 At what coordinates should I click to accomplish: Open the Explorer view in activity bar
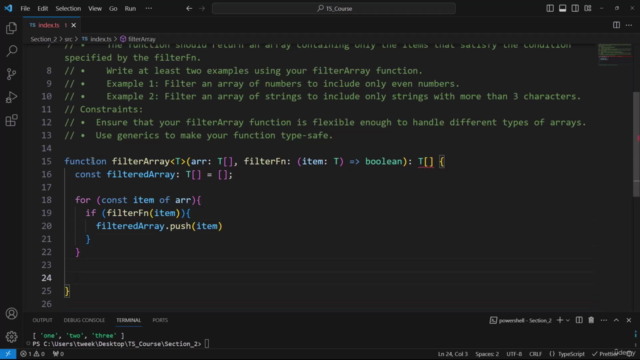(11, 28)
